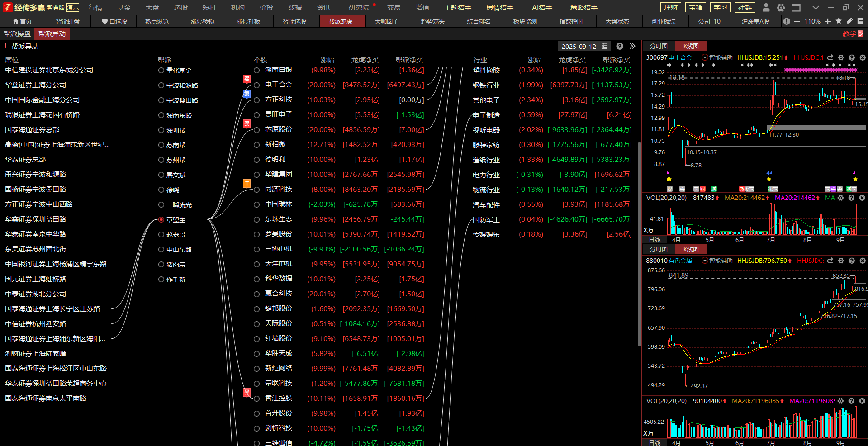
Task: Switch to the 涨停棱镜 tab
Action: (203, 21)
